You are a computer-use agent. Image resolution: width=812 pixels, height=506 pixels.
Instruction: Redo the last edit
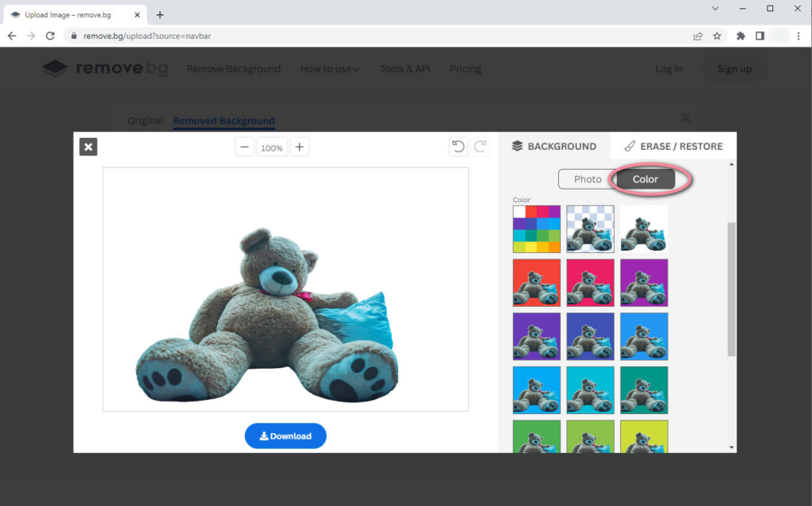tap(481, 147)
